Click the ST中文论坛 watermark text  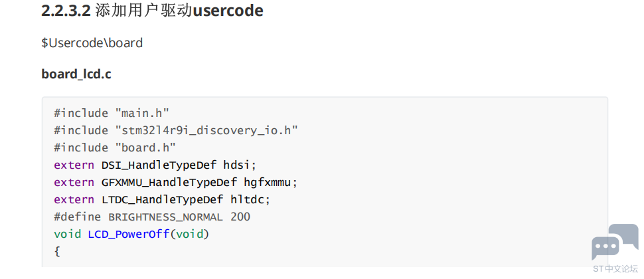click(615, 269)
